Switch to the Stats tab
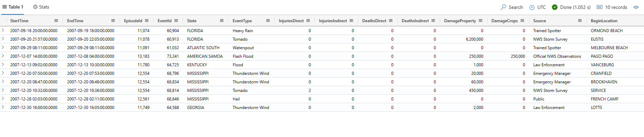The image size is (644, 137). pos(41,7)
